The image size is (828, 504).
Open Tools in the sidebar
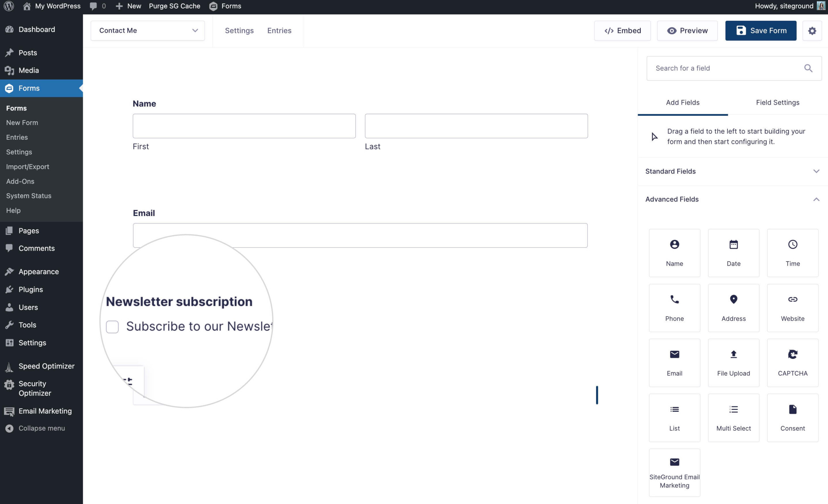tap(41, 325)
